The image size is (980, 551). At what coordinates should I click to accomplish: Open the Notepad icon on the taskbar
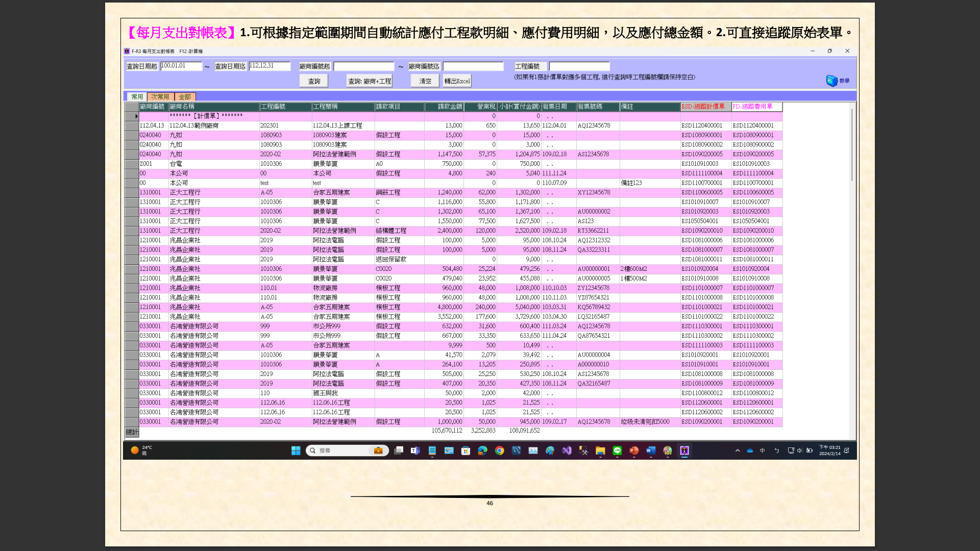pos(432,450)
